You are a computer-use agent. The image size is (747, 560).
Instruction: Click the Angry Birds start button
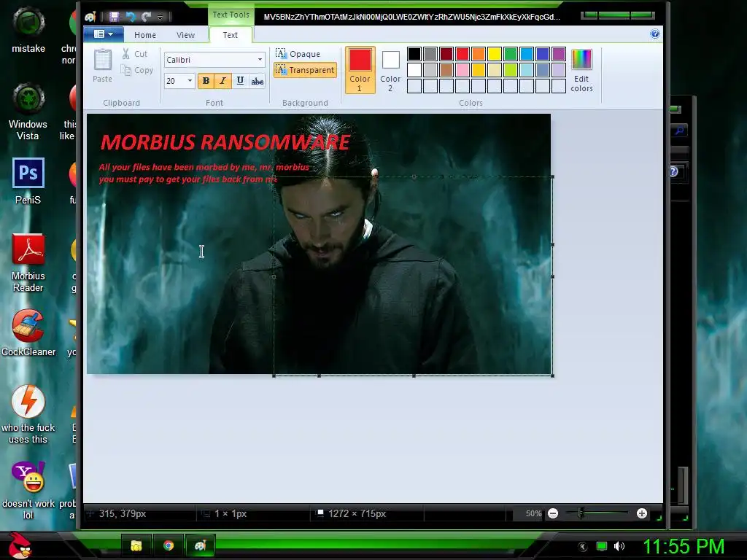point(20,545)
